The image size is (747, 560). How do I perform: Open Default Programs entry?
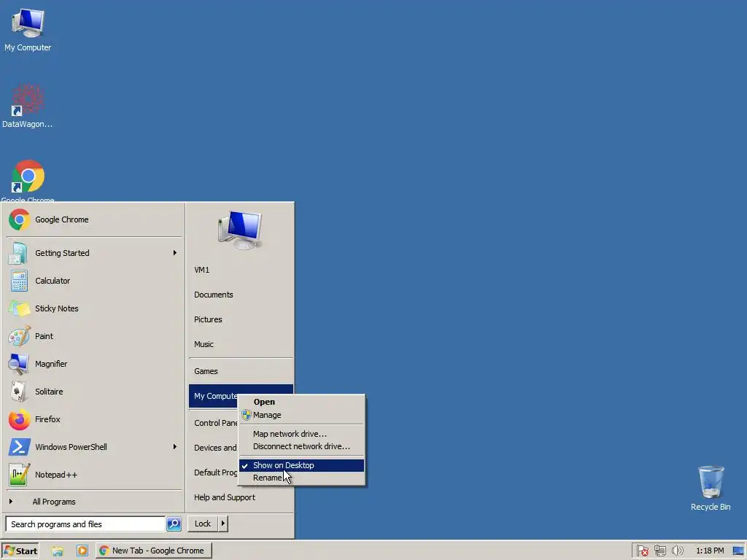214,472
